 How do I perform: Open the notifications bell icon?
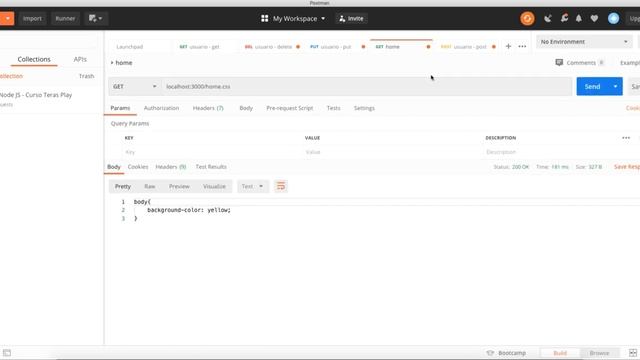[579, 18]
